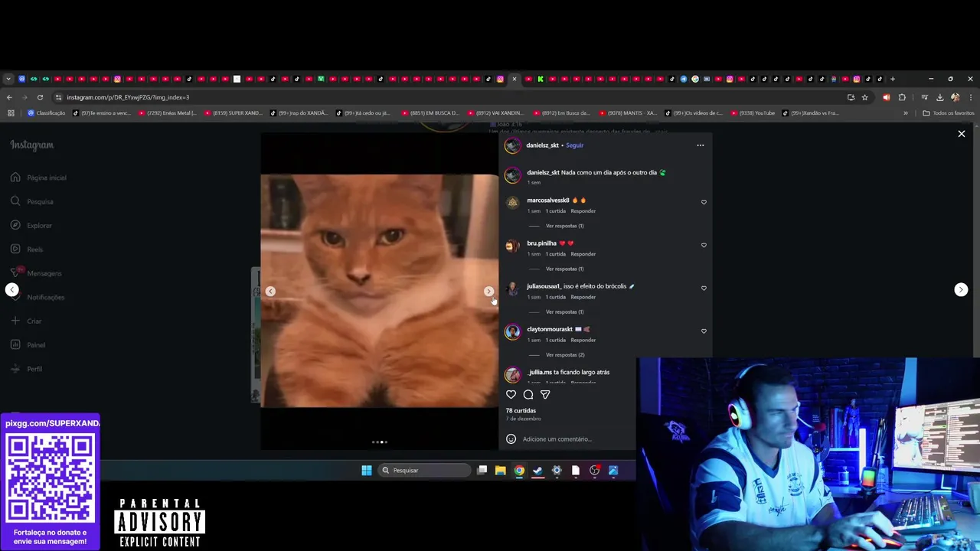Show next photo in the carousel
This screenshot has width=980, height=551.
tap(488, 291)
